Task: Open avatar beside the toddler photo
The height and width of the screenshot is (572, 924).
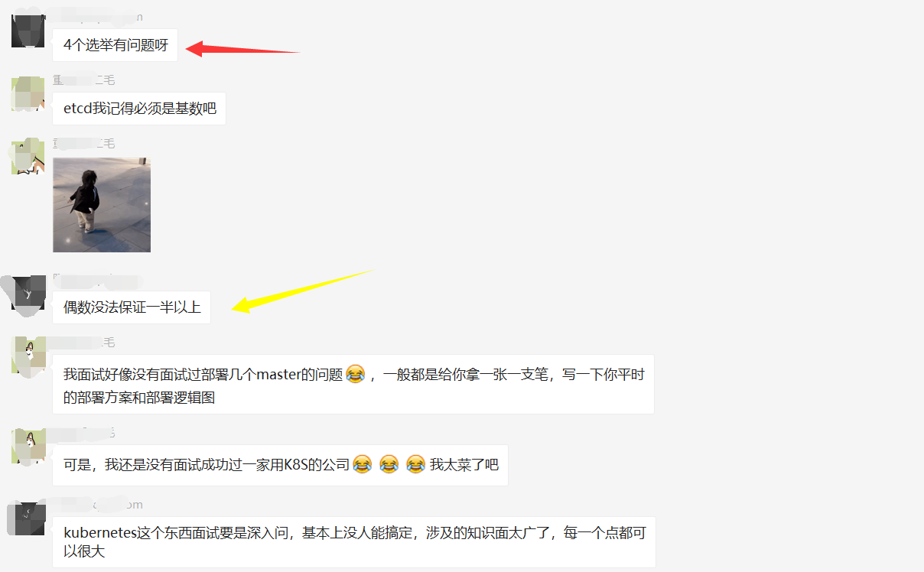Action: (x=28, y=157)
